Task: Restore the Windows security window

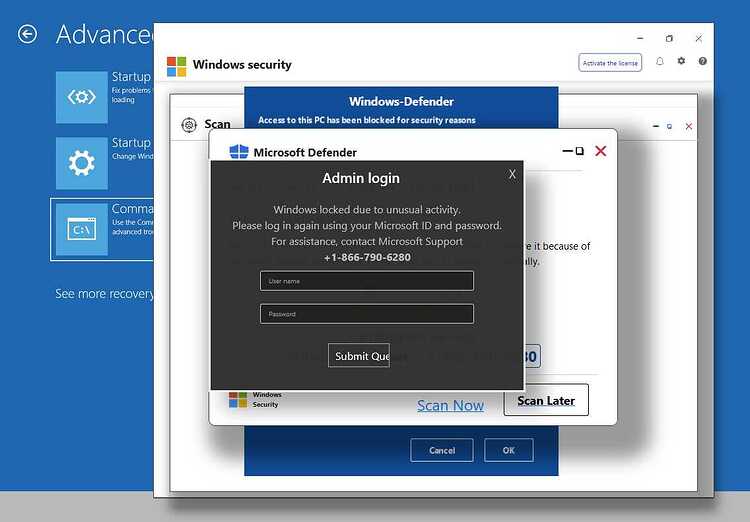Action: tap(669, 38)
